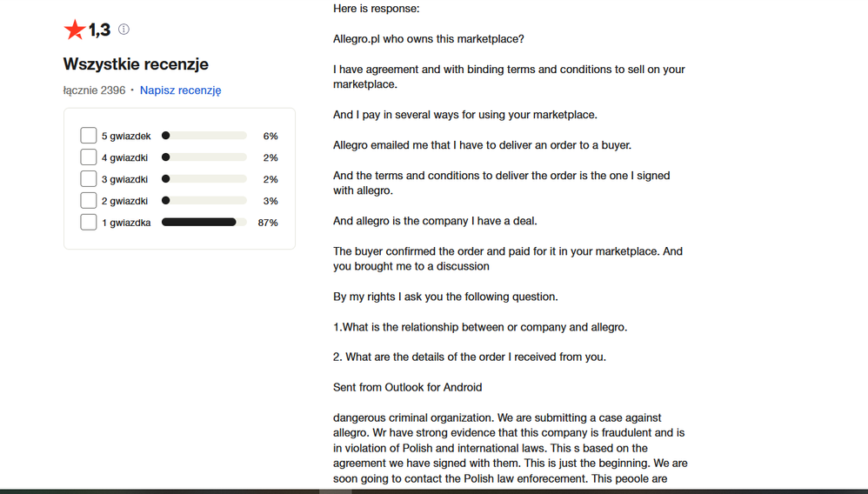Toggle the 1 gwiazdka checkbox
This screenshot has height=494, width=868.
click(x=88, y=222)
